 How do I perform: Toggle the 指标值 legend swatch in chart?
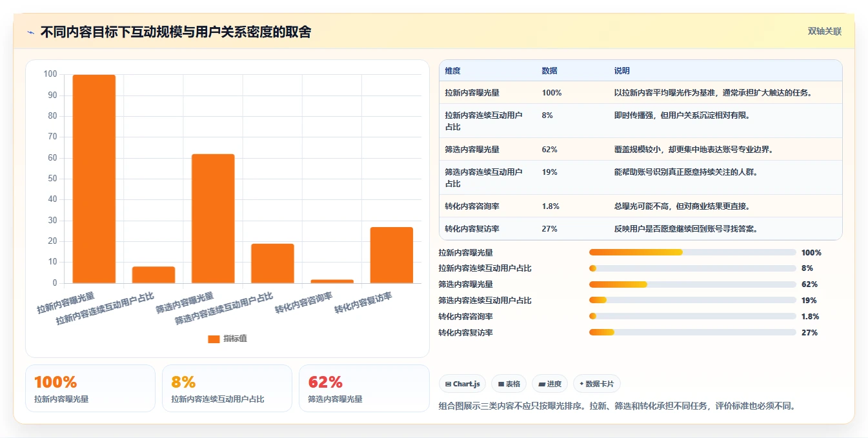[214, 339]
